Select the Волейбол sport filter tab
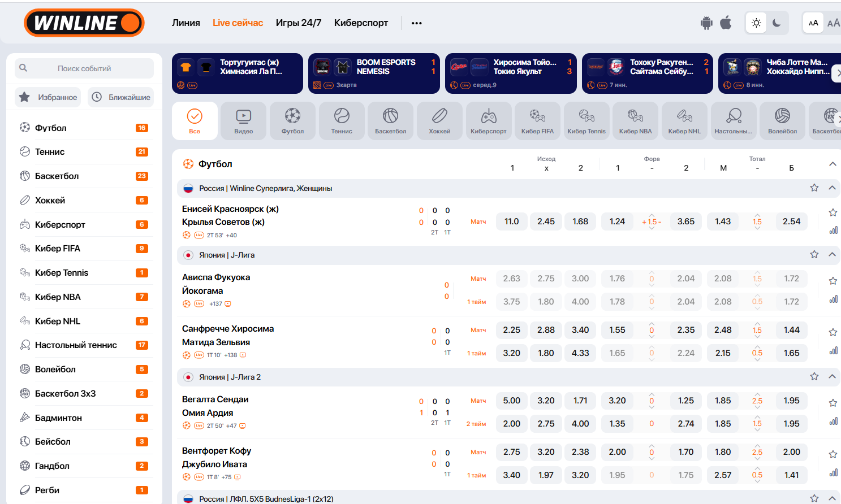This screenshot has height=504, width=841. (783, 121)
